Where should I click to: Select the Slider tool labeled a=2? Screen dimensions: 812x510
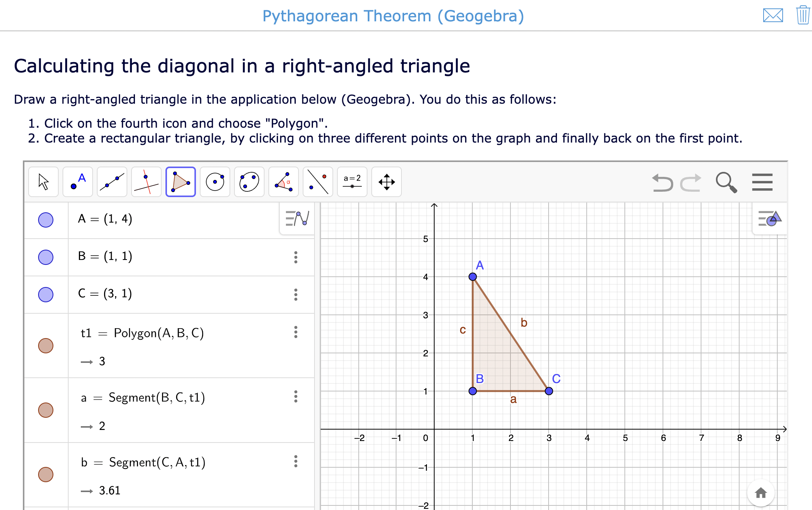[x=352, y=182]
